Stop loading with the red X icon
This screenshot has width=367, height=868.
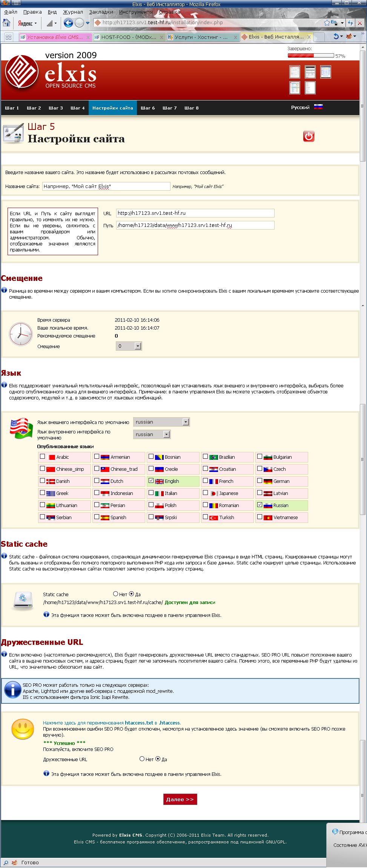[x=360, y=23]
